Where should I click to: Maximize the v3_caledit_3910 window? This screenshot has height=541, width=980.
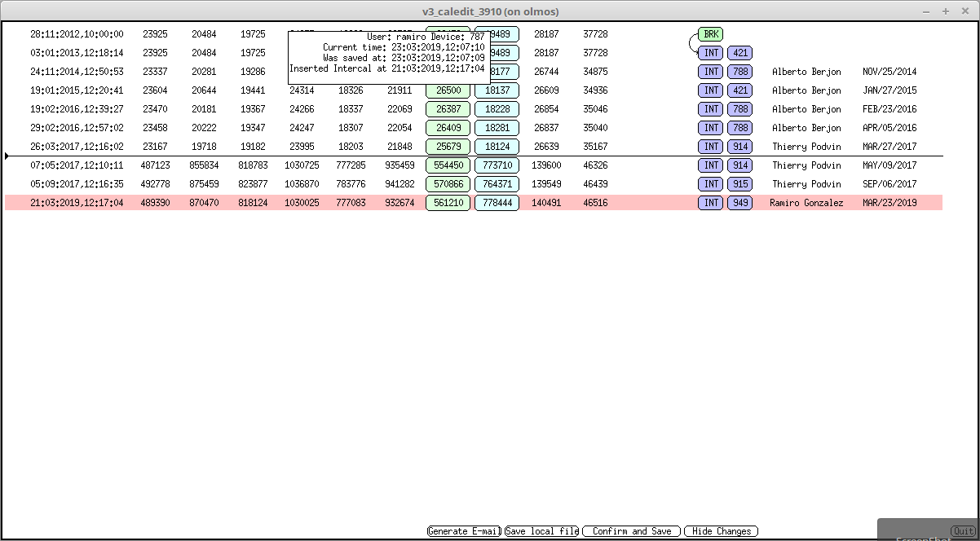(x=946, y=11)
